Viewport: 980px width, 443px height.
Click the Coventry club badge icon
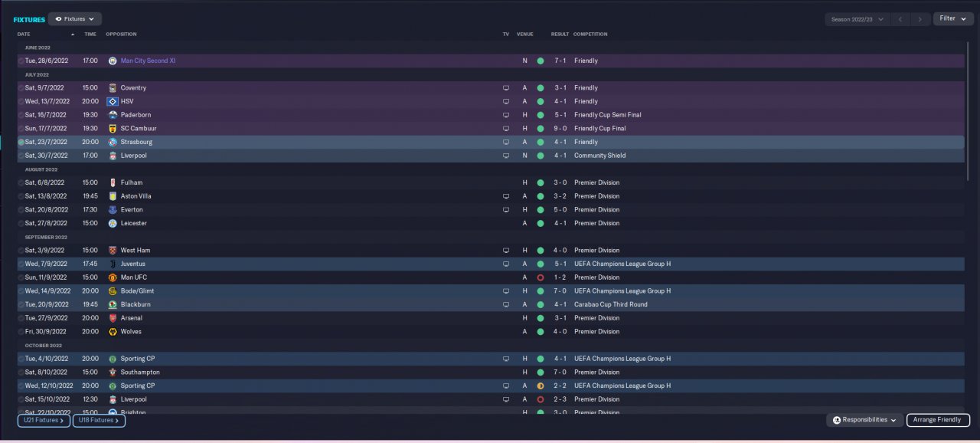point(113,88)
